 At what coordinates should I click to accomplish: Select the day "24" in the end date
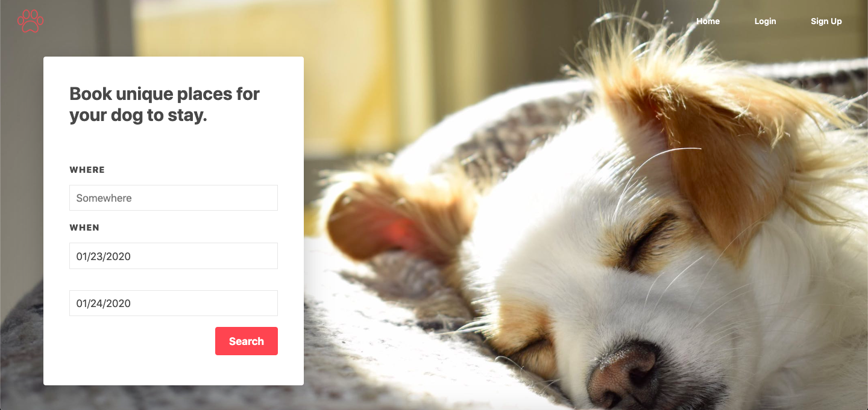(x=97, y=303)
